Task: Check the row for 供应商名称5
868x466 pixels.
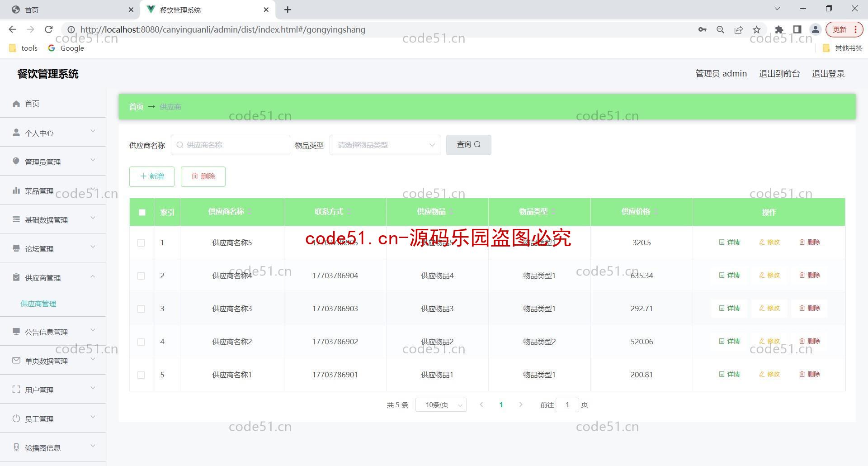Action: click(141, 243)
